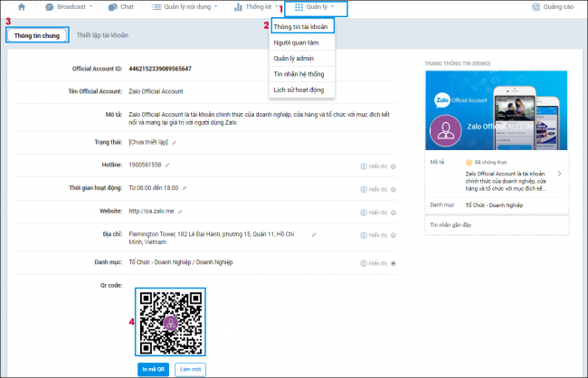Edit Trạng thái with pencil icon

coord(174,143)
